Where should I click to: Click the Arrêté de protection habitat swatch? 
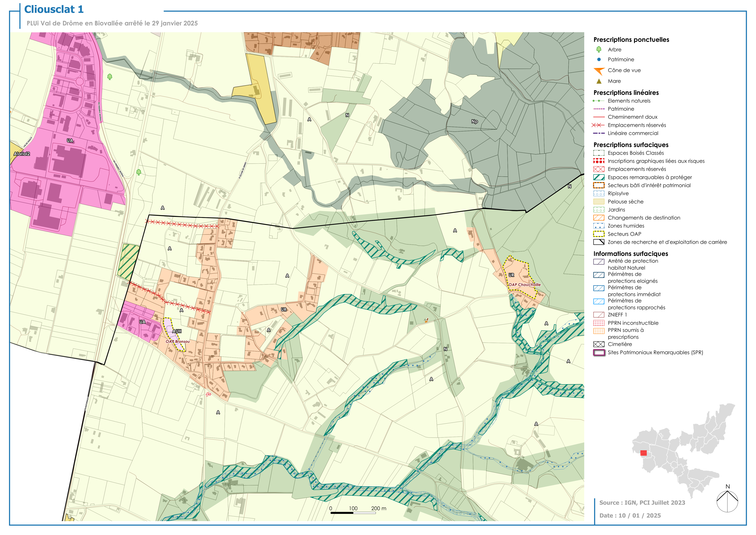pyautogui.click(x=599, y=262)
